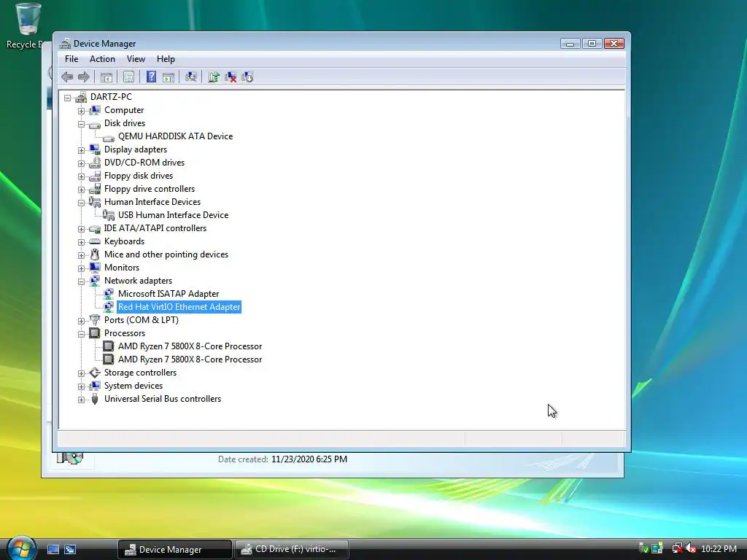Viewport: 747px width, 560px height.
Task: Open the File menu
Action: (71, 59)
